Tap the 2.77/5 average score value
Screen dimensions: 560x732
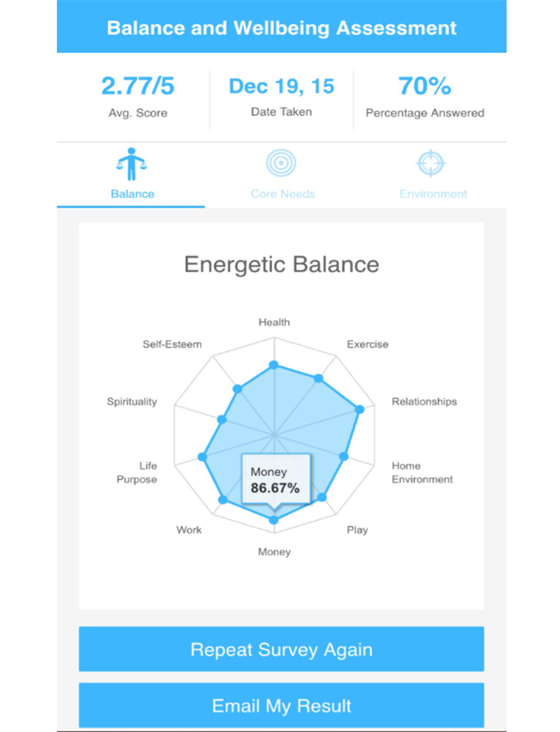tap(138, 86)
